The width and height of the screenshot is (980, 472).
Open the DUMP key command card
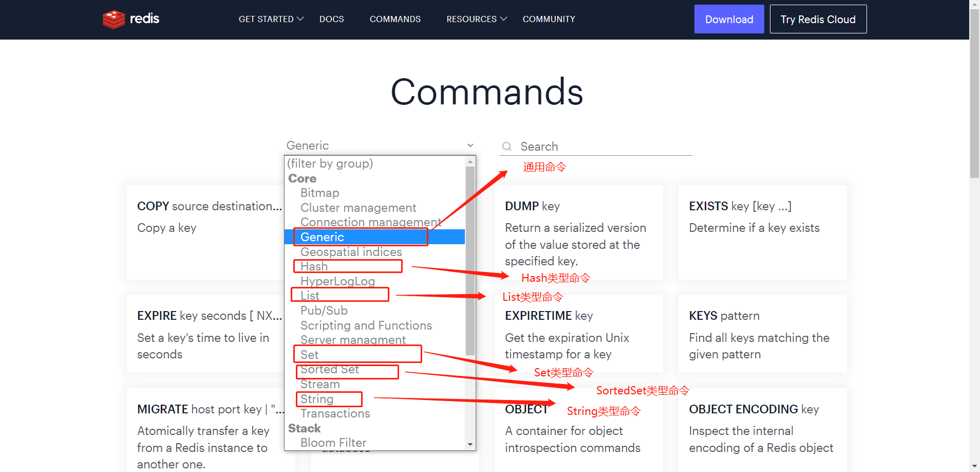pyautogui.click(x=578, y=232)
